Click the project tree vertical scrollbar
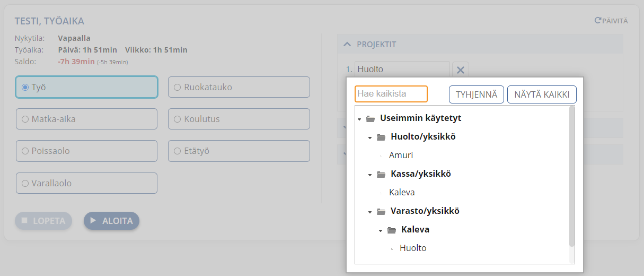 [571, 176]
